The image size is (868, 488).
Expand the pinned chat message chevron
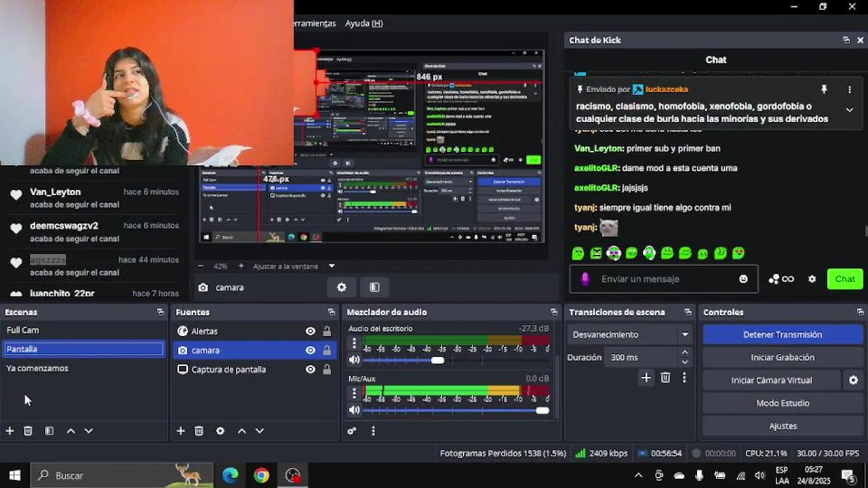(x=849, y=110)
